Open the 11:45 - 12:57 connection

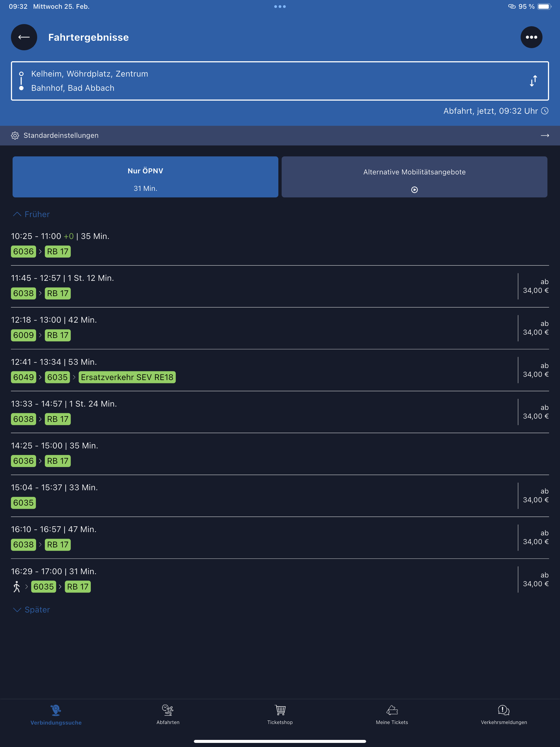pyautogui.click(x=280, y=286)
